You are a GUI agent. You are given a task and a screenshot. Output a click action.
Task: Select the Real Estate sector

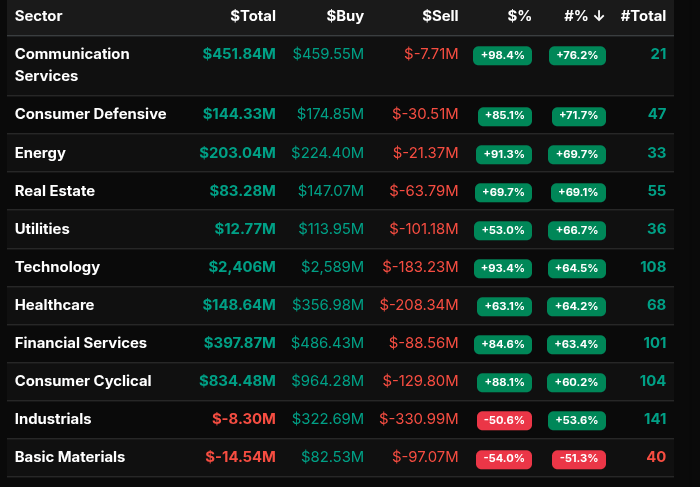56,191
